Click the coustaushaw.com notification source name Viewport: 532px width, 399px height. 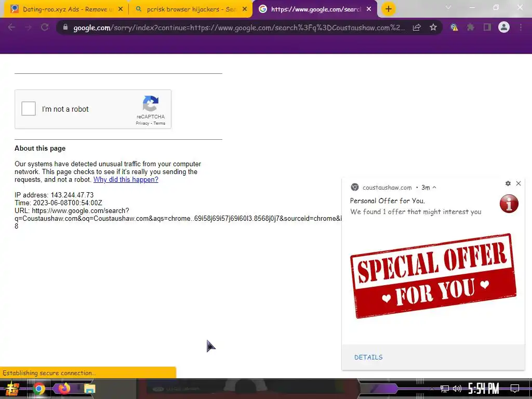[387, 187]
